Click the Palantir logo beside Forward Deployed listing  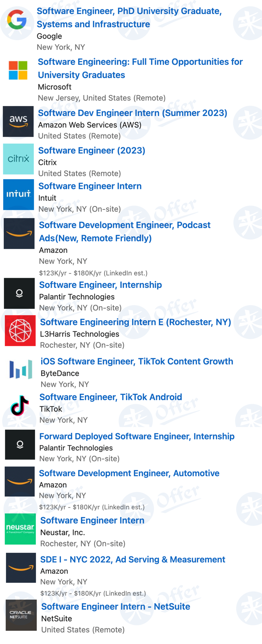pos(20,444)
